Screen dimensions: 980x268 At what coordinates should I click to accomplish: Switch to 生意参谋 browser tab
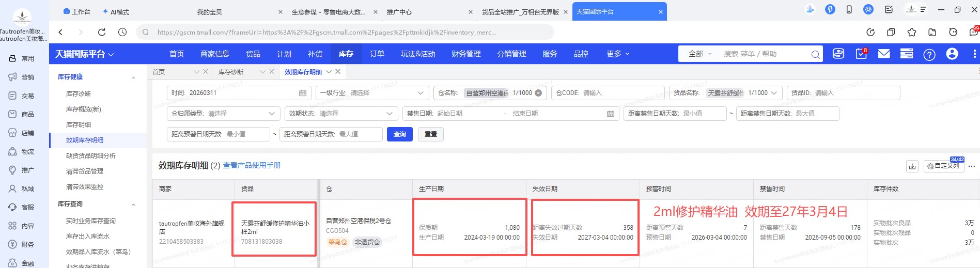[x=329, y=12]
